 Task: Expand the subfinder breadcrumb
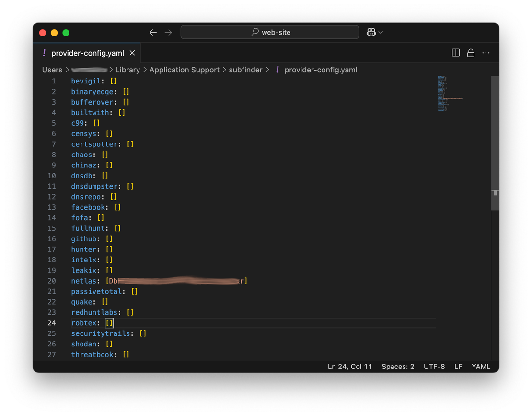point(246,70)
